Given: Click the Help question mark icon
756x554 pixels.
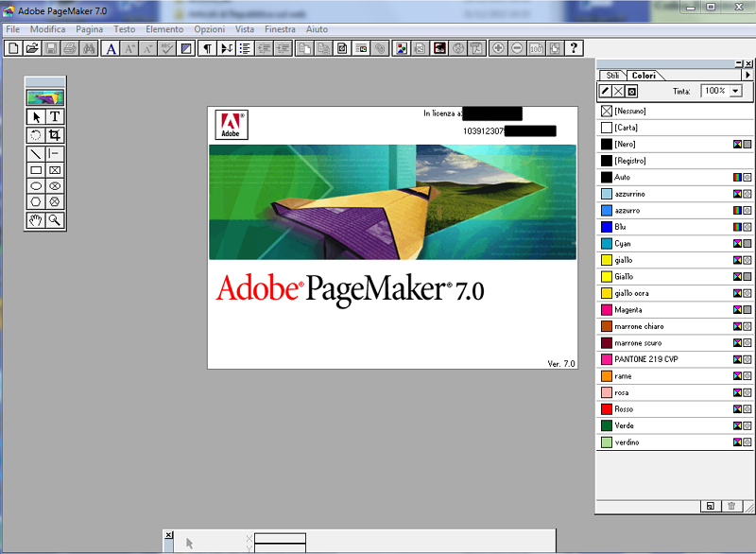Looking at the screenshot, I should [x=574, y=48].
